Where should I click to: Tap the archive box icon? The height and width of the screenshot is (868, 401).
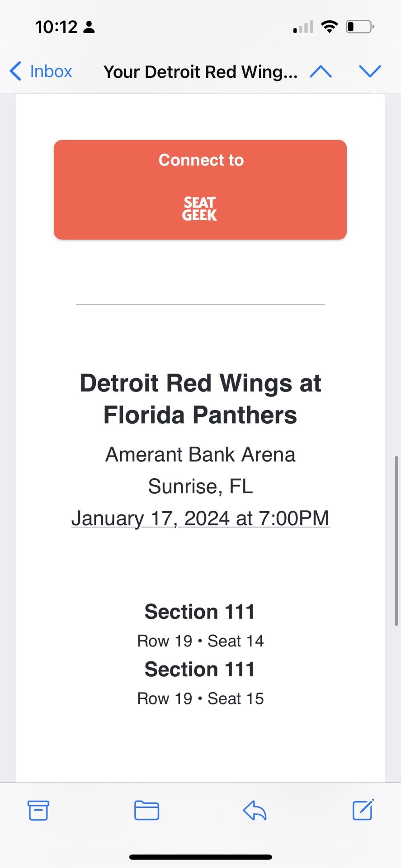(38, 810)
